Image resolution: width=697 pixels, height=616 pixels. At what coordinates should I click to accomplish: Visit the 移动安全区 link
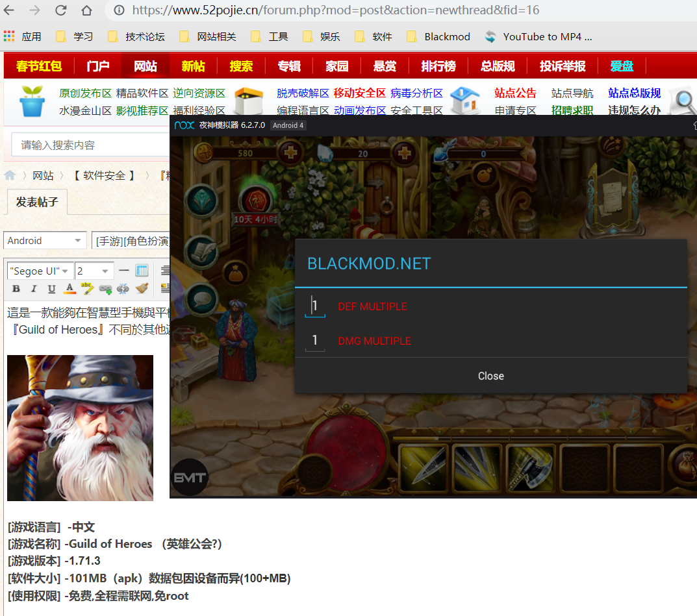(x=360, y=93)
